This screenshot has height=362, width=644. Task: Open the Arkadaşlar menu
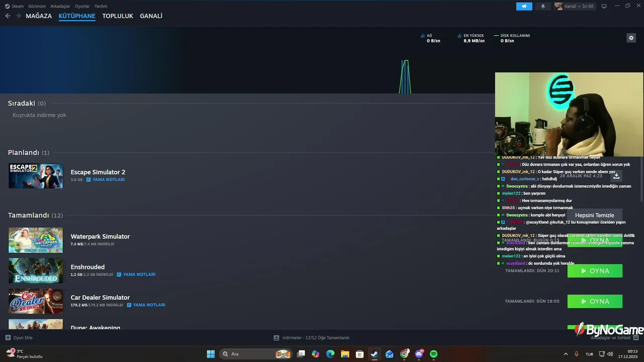pos(60,6)
